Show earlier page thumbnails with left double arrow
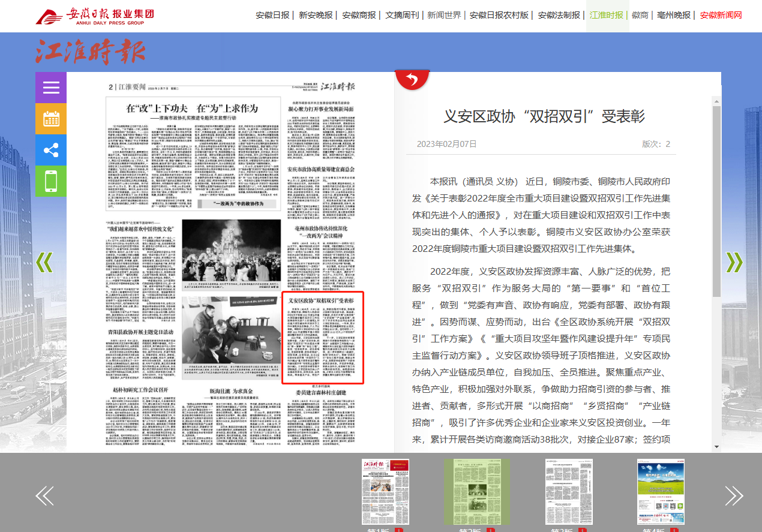762x532 pixels. (45, 495)
